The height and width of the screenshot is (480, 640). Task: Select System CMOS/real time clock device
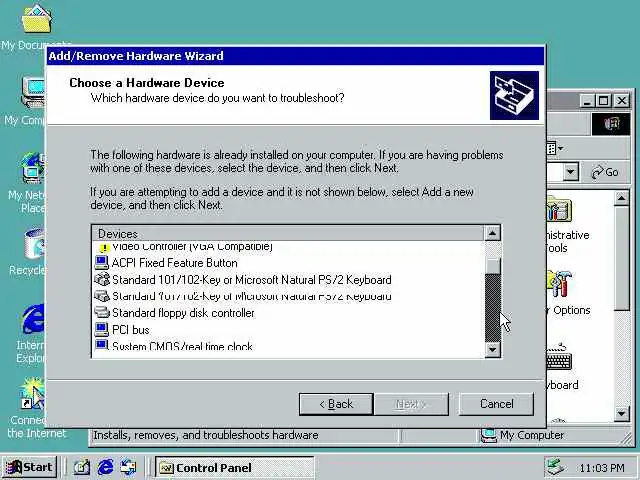pyautogui.click(x=182, y=346)
